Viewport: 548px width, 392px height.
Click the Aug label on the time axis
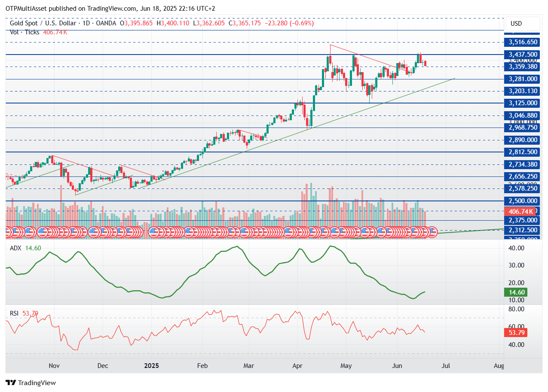click(499, 366)
